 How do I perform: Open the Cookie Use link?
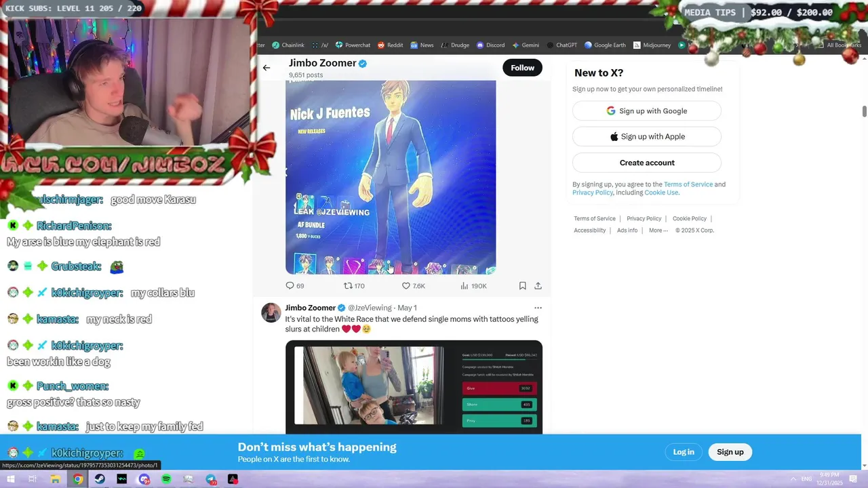(x=661, y=192)
